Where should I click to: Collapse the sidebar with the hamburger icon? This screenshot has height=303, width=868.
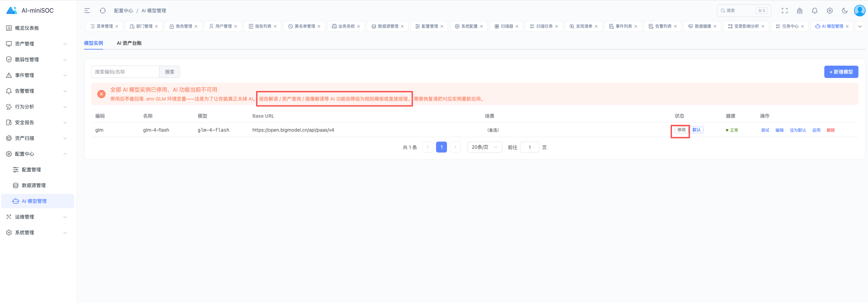87,11
